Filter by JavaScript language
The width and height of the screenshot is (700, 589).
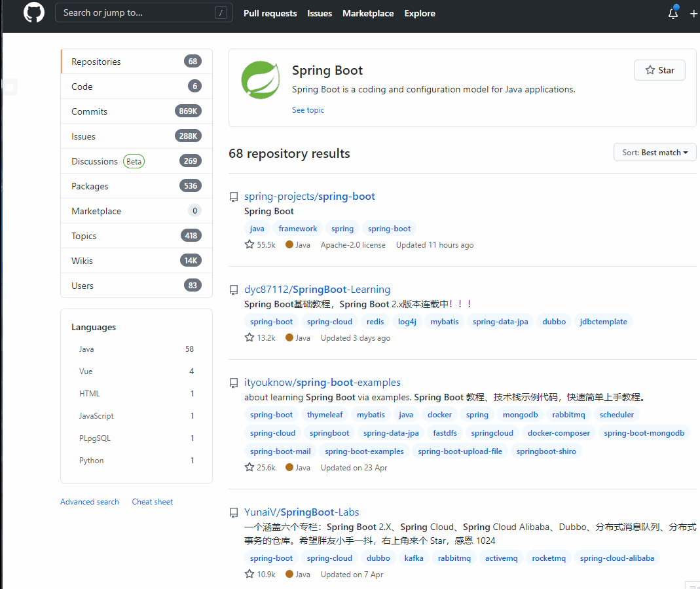[137, 416]
